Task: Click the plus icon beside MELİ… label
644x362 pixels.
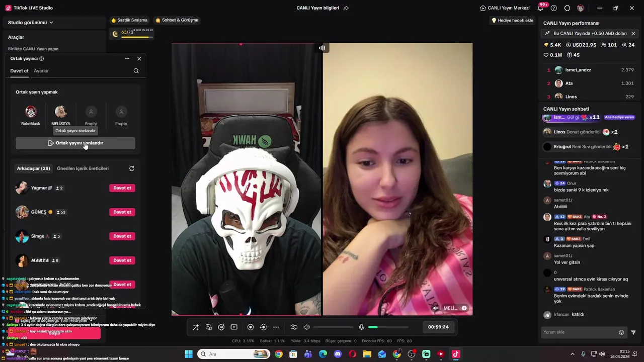Action: click(464, 308)
